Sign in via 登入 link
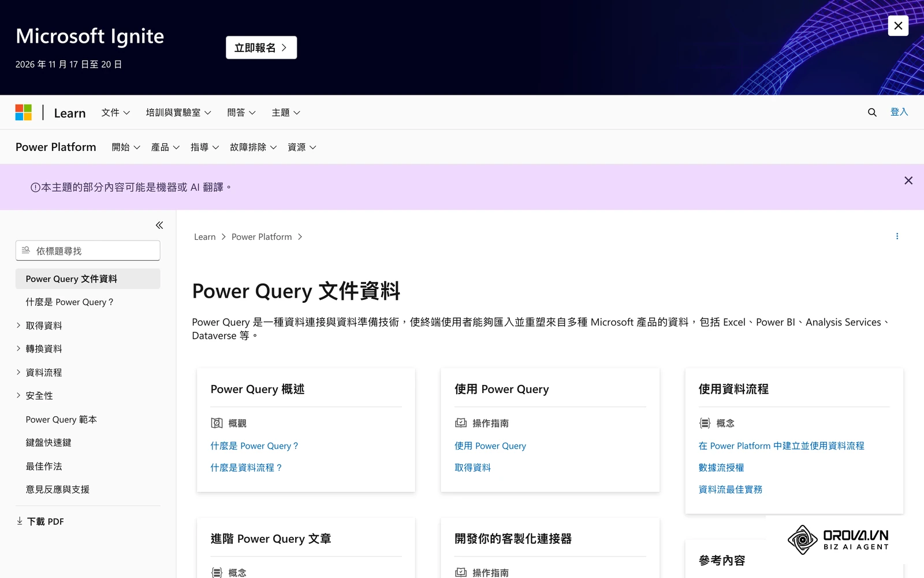The height and width of the screenshot is (578, 924). pos(899,112)
